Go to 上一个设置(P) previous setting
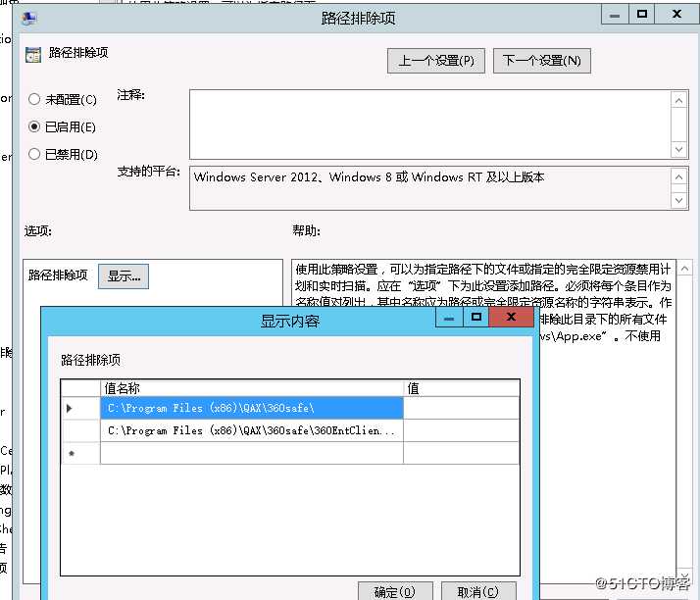Screen dimensions: 700x600 pos(435,61)
